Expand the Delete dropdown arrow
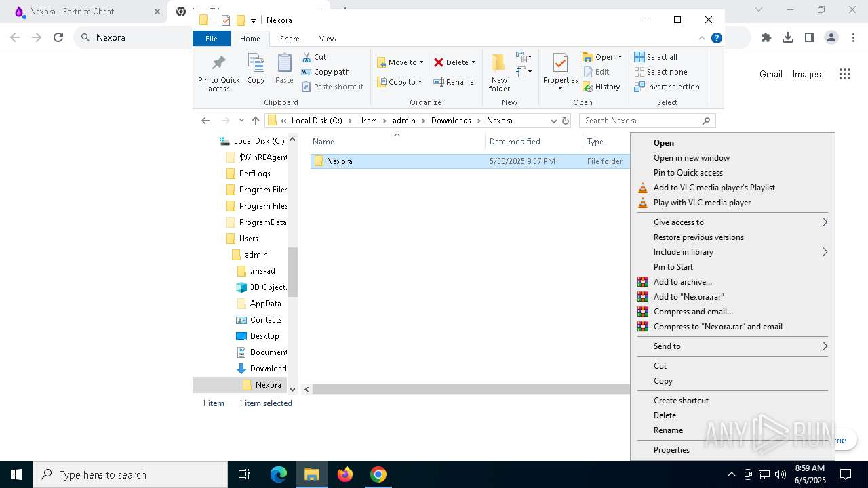This screenshot has height=488, width=868. [x=473, y=62]
